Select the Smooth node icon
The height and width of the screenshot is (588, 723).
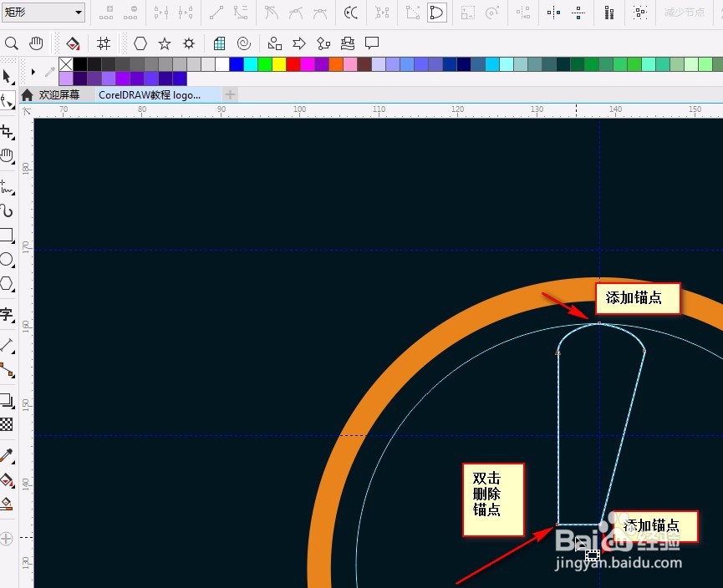point(296,13)
